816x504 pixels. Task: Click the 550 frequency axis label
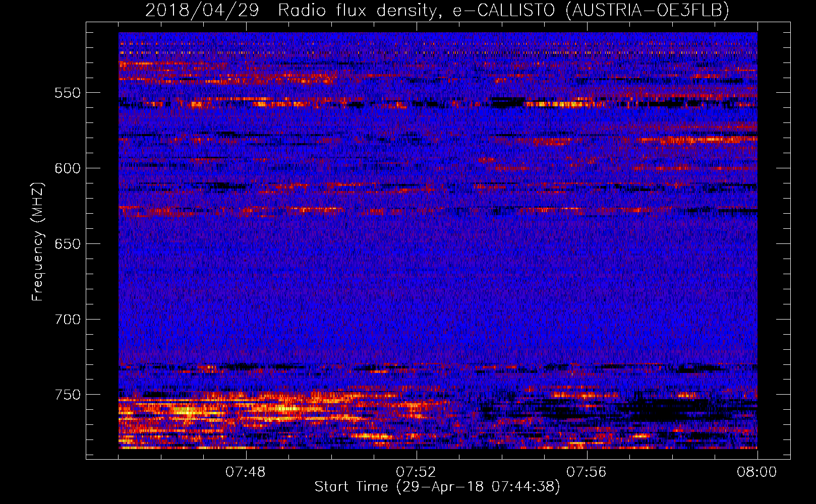[67, 93]
